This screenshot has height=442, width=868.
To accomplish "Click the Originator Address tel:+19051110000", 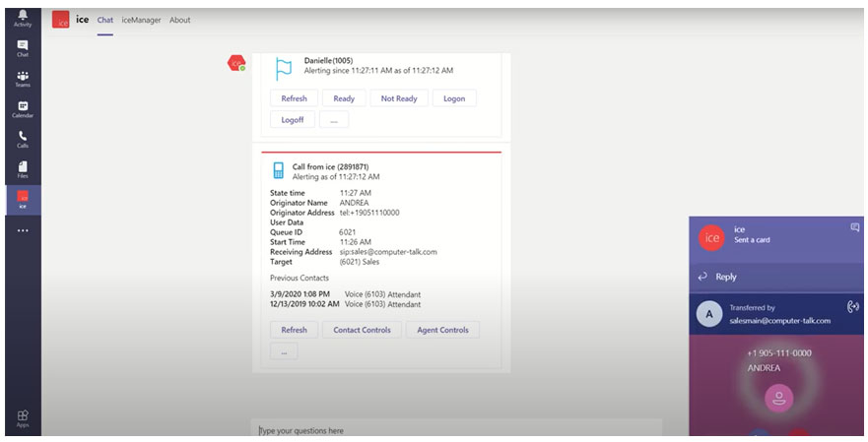I will [369, 213].
